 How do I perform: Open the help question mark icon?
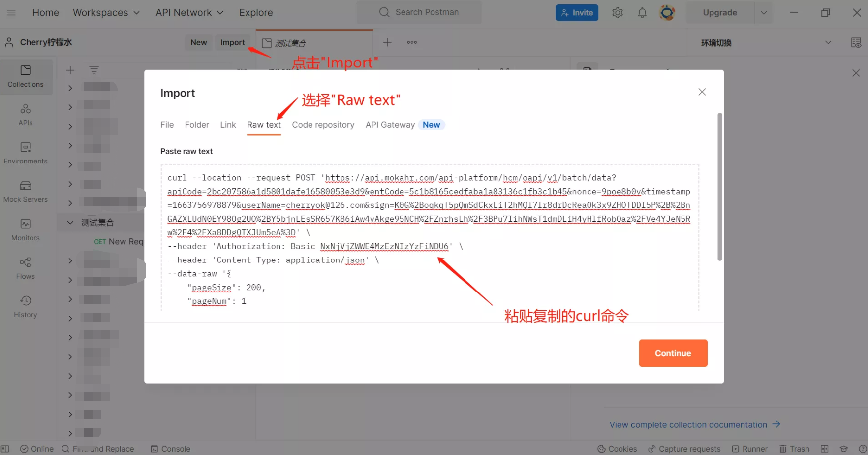pos(863,449)
